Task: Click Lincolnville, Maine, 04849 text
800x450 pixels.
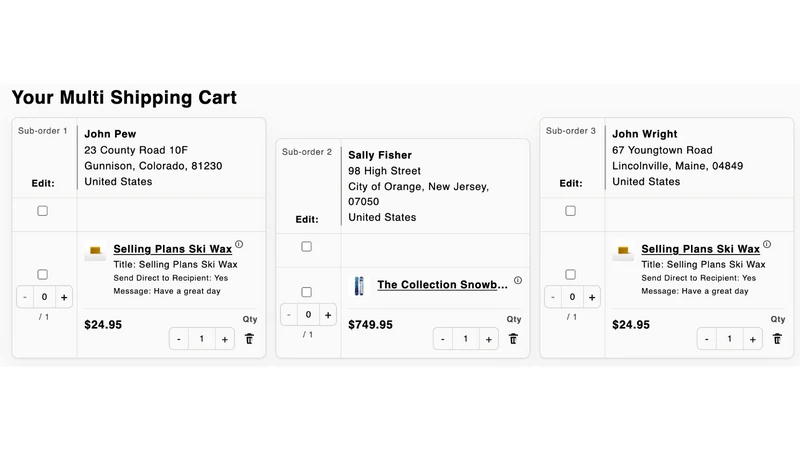Action: coord(678,166)
